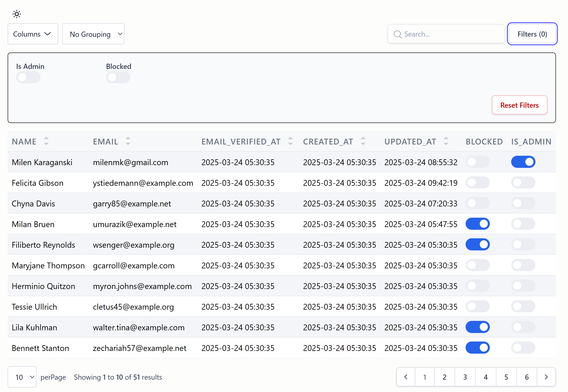Click previous page chevron arrow

(x=406, y=377)
